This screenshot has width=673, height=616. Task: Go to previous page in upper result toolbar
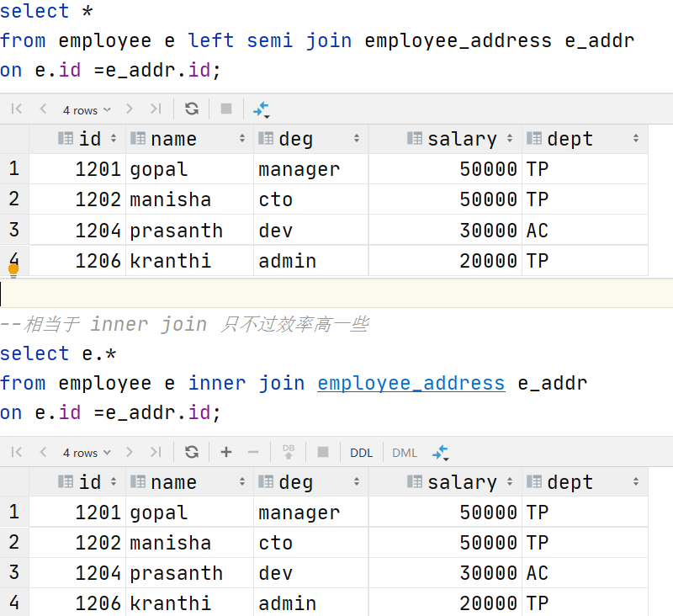43,109
